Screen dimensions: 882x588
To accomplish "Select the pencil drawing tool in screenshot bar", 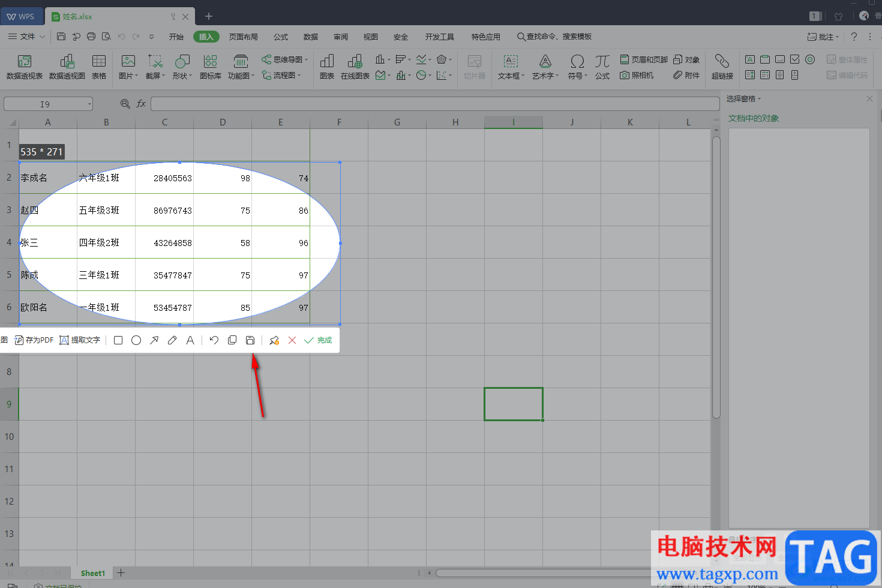I will (172, 340).
